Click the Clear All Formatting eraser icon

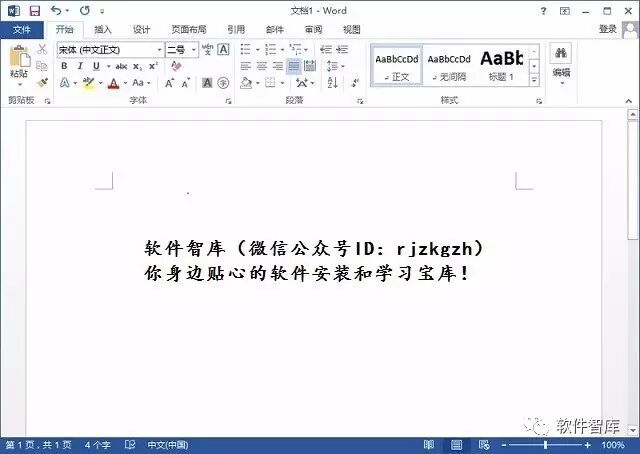pyautogui.click(x=176, y=66)
